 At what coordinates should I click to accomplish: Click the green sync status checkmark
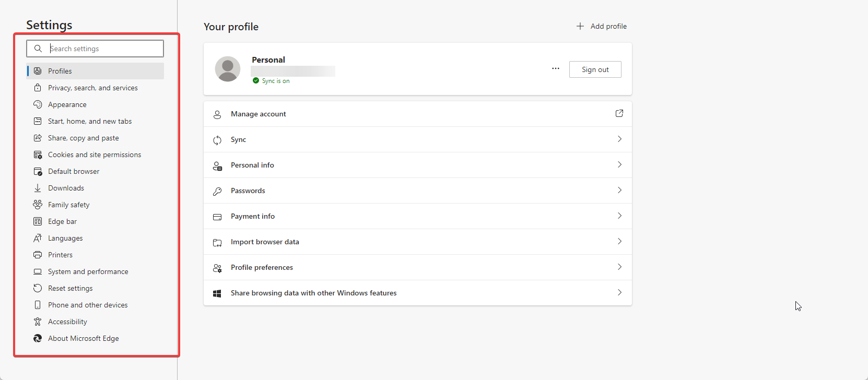tap(256, 80)
